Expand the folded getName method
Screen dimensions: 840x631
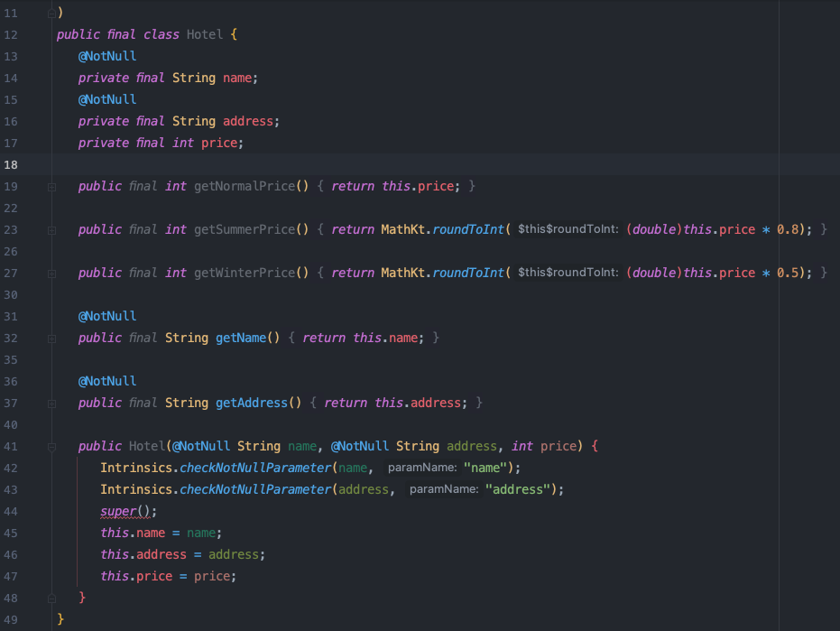click(x=52, y=339)
